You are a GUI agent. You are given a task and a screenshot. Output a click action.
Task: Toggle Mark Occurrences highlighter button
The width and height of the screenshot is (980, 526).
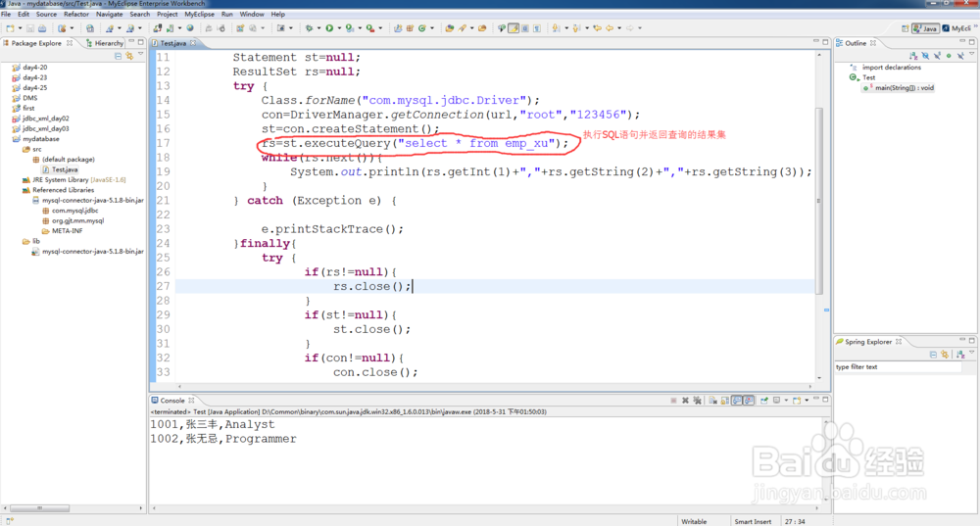click(x=514, y=28)
